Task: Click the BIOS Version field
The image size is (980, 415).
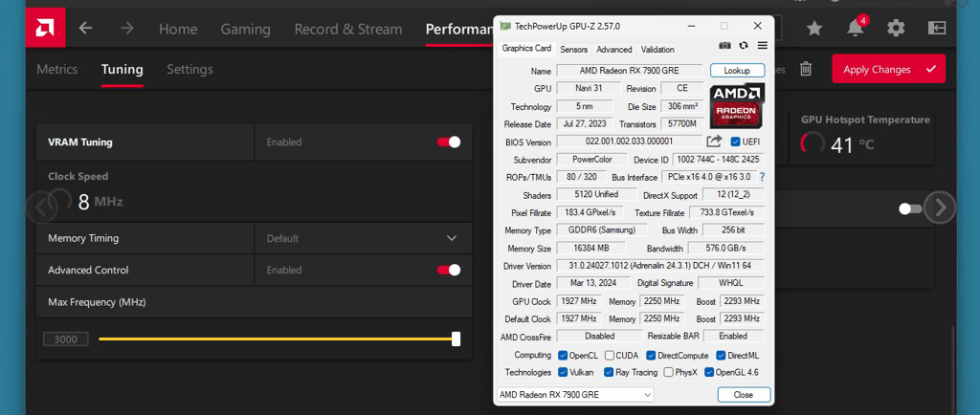Action: (630, 142)
